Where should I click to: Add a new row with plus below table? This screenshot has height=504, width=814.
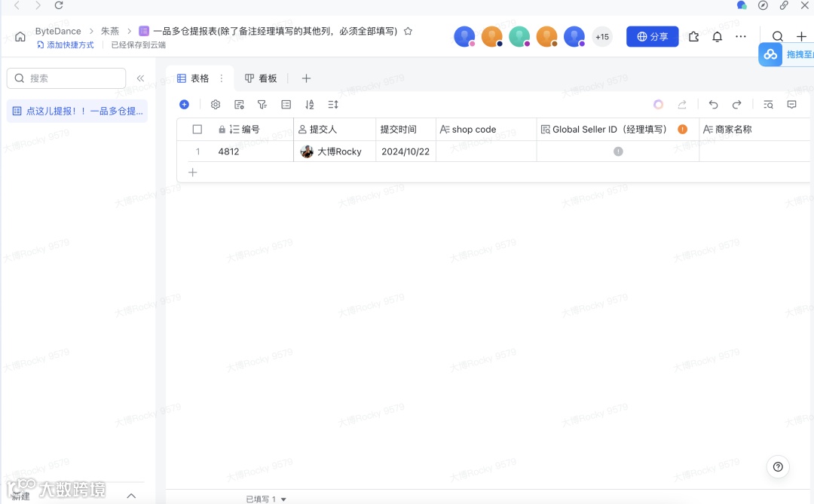[x=193, y=173]
